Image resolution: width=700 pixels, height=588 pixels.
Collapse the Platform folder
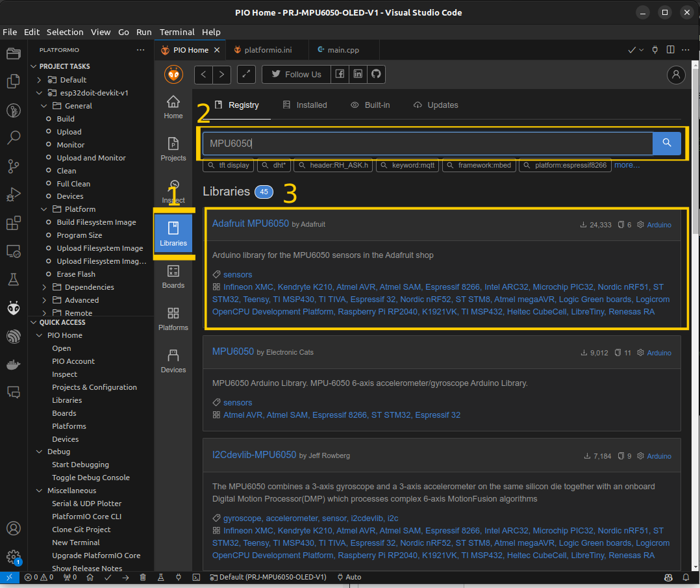[x=44, y=209]
